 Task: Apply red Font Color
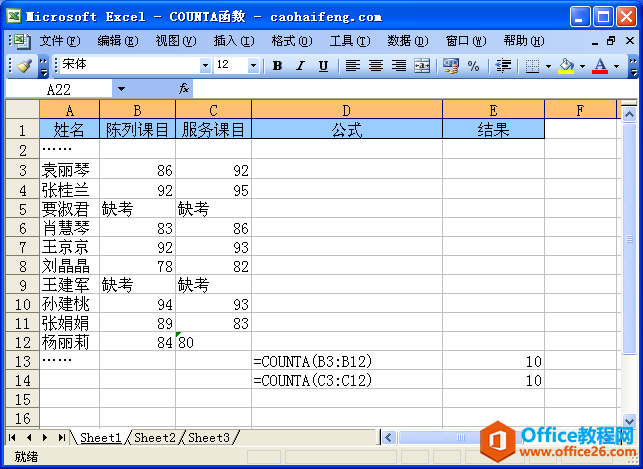tap(600, 66)
